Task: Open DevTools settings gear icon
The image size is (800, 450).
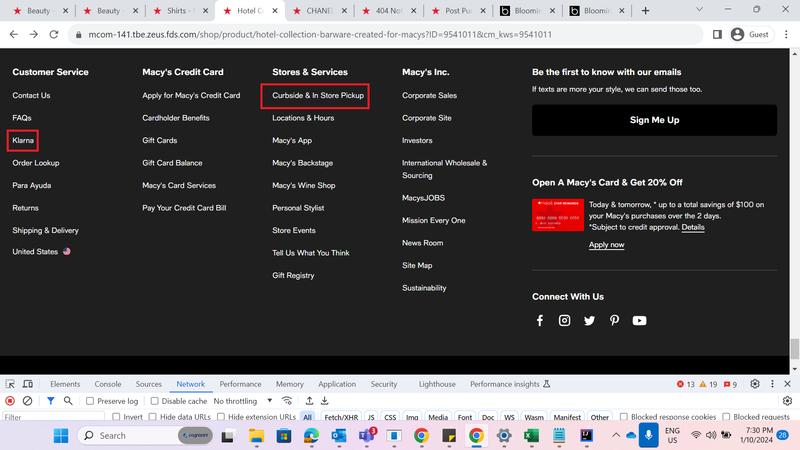Action: click(755, 384)
